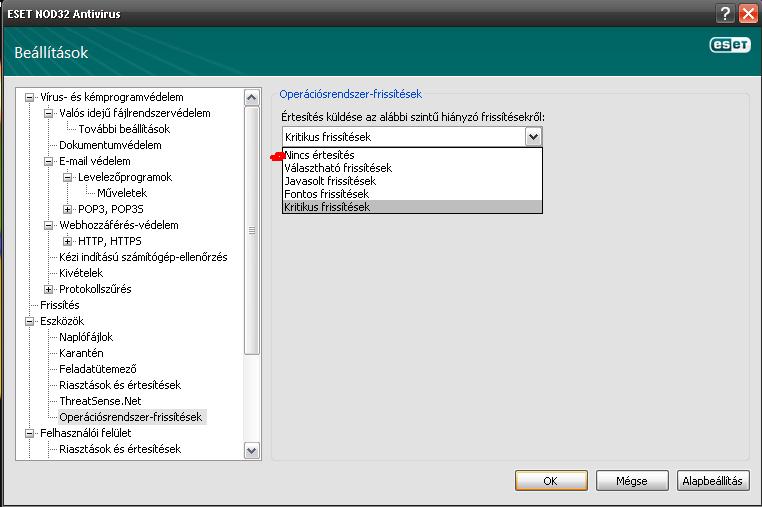
Task: Collapse Vírus- és kémprogramvédelem node
Action: pyautogui.click(x=29, y=97)
